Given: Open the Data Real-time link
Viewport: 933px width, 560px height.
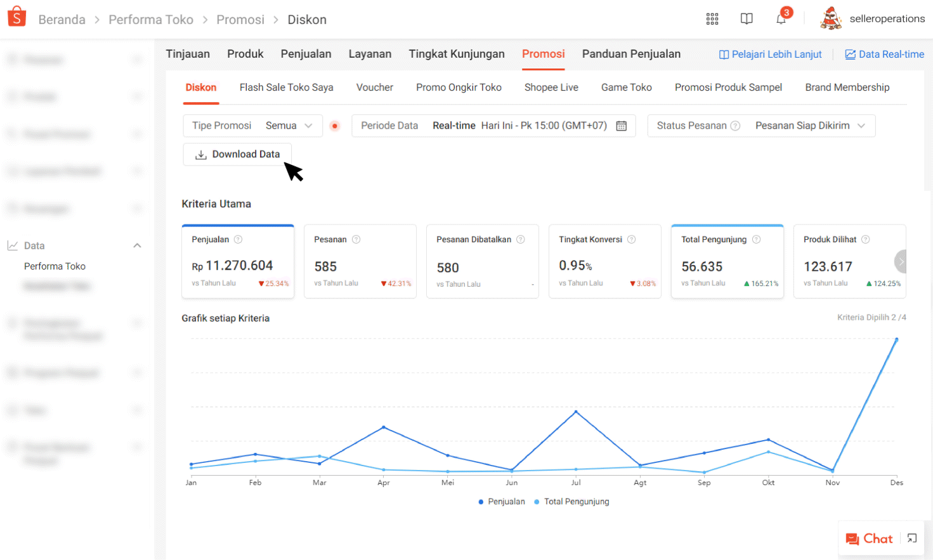Looking at the screenshot, I should coord(884,55).
